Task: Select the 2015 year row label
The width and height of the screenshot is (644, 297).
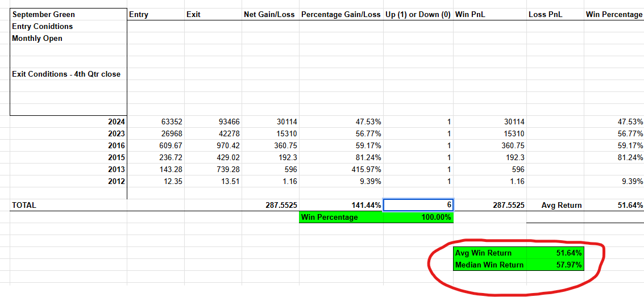Action: coord(69,157)
